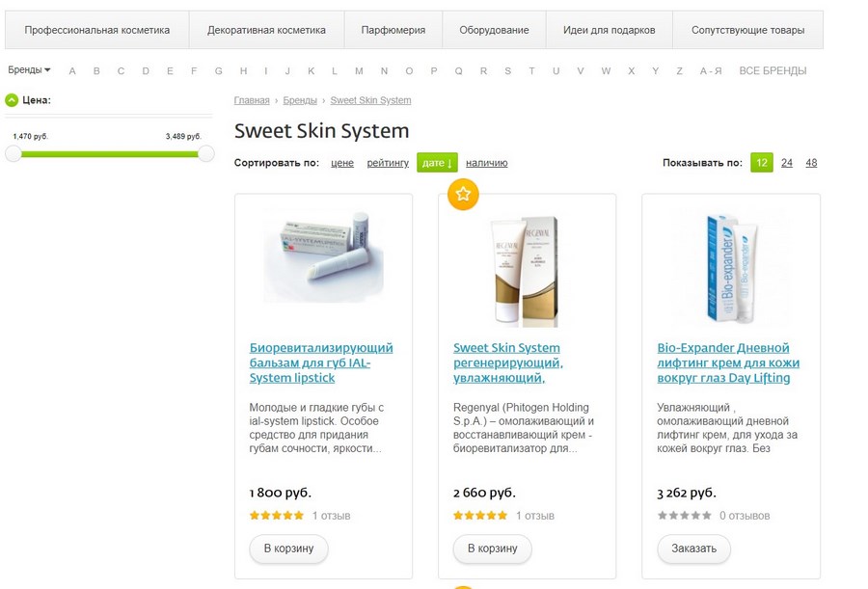Click the green price range track
This screenshot has height=589, width=868.
tap(110, 154)
